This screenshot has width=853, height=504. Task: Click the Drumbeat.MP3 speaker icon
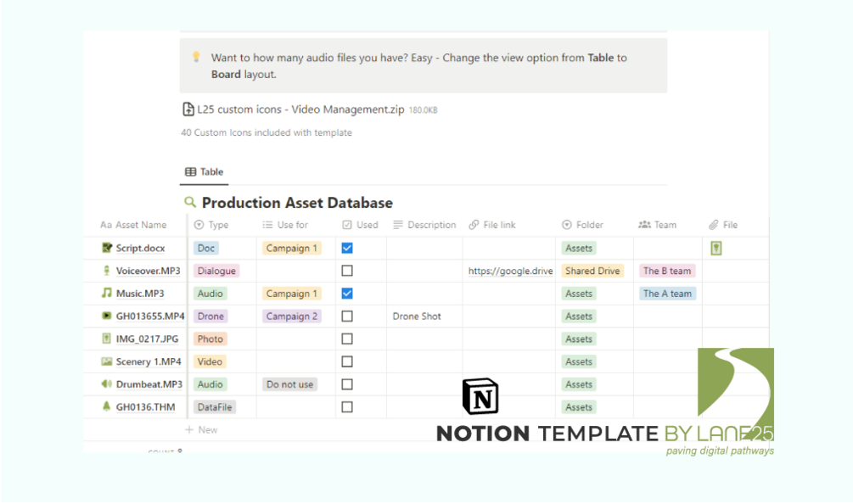107,384
